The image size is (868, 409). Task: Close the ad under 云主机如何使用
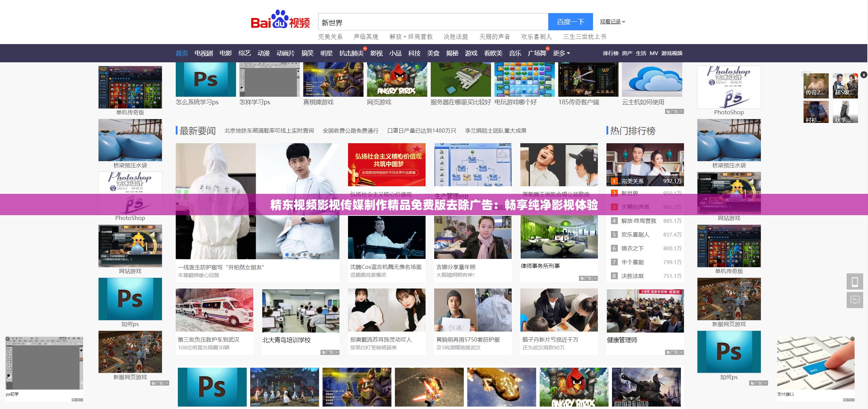tap(681, 112)
